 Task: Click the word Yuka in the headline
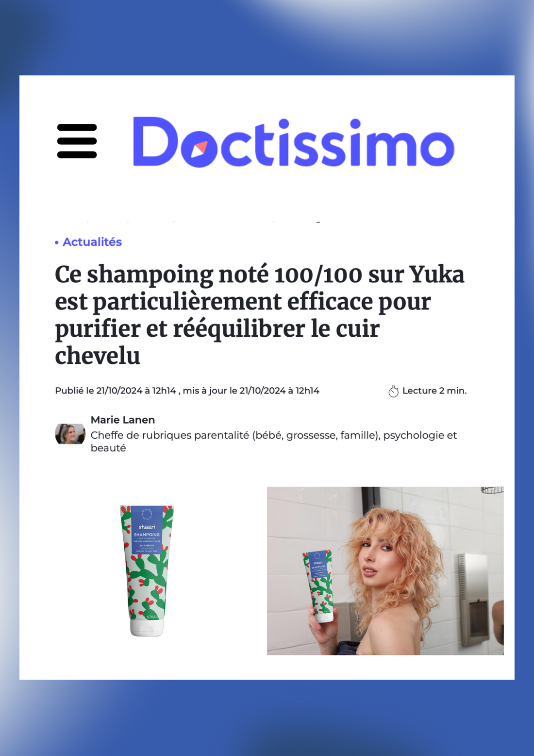click(x=437, y=275)
